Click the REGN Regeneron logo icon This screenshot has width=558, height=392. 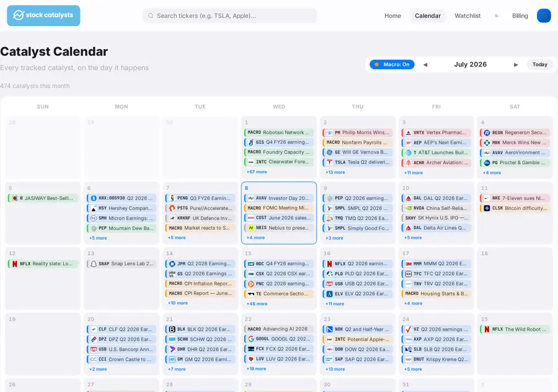pos(487,133)
